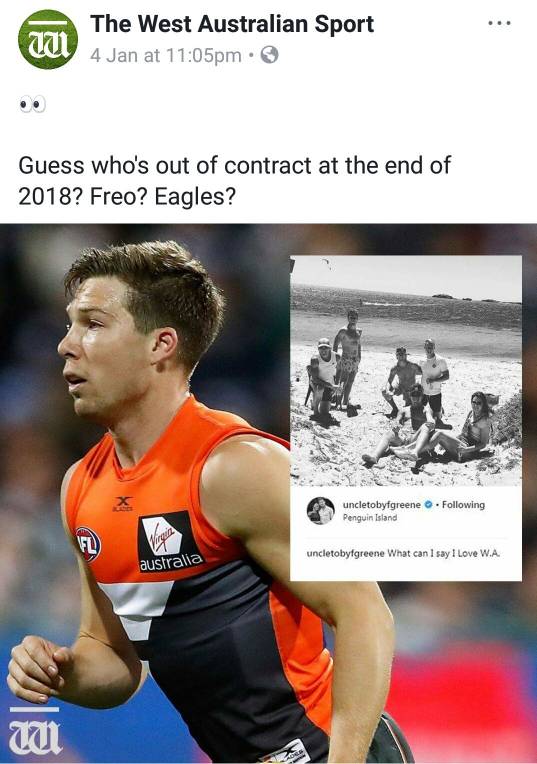Screen dimensions: 537x764
Task: Click the blue verified badge
Action: pyautogui.click(x=428, y=505)
